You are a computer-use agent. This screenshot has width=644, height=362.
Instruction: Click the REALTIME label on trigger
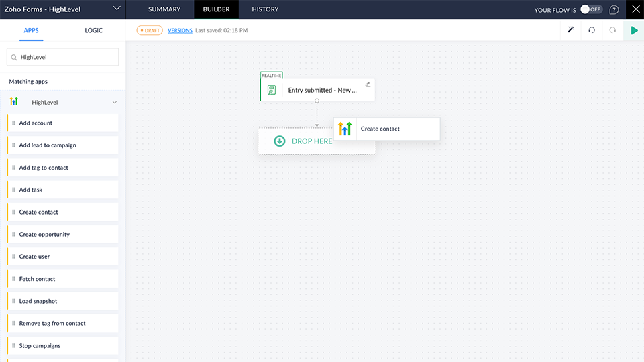pyautogui.click(x=272, y=76)
